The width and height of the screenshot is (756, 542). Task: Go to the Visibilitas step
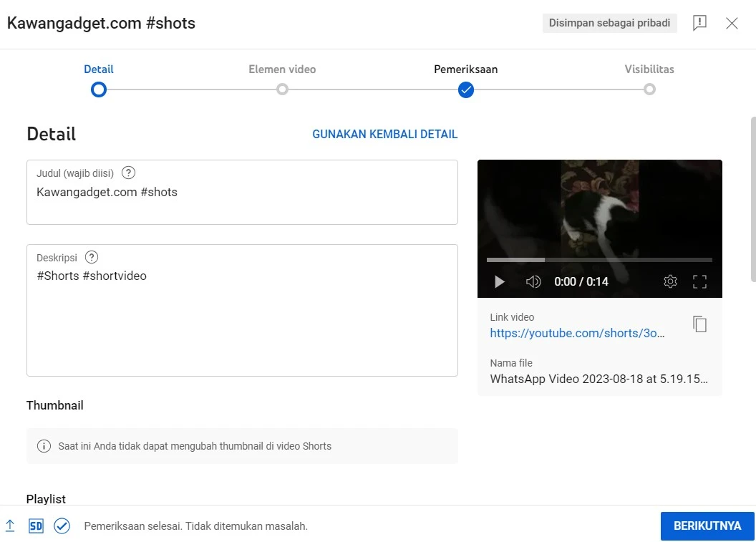coord(649,89)
